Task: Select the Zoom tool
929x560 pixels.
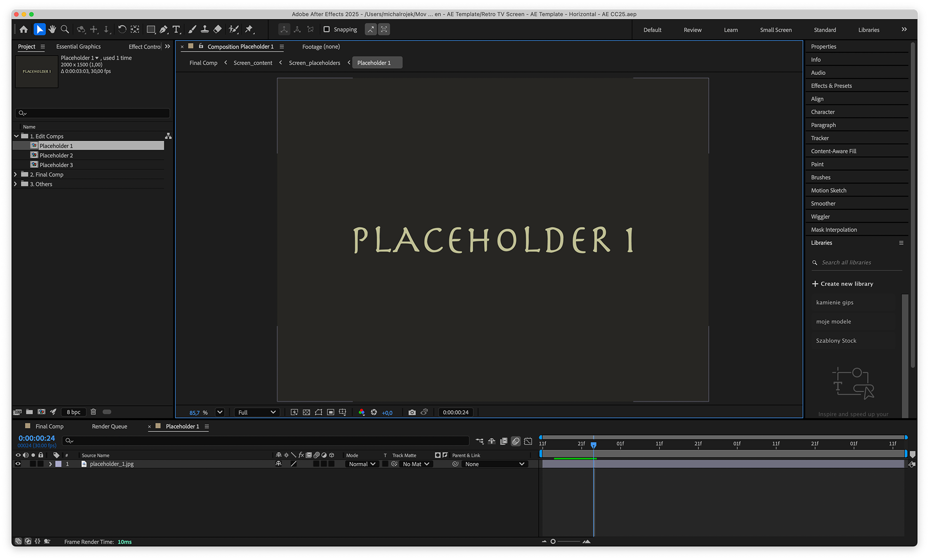Action: (x=65, y=29)
